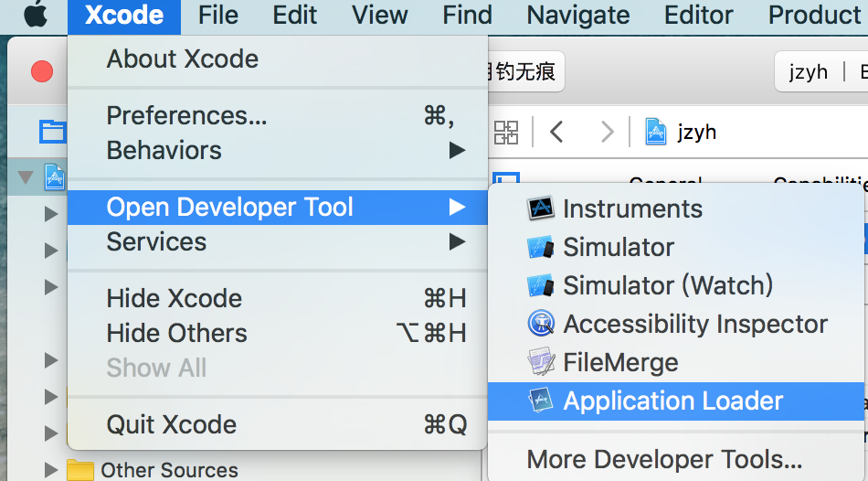The width and height of the screenshot is (868, 481).
Task: Open More Developer Tools…
Action: click(x=664, y=459)
